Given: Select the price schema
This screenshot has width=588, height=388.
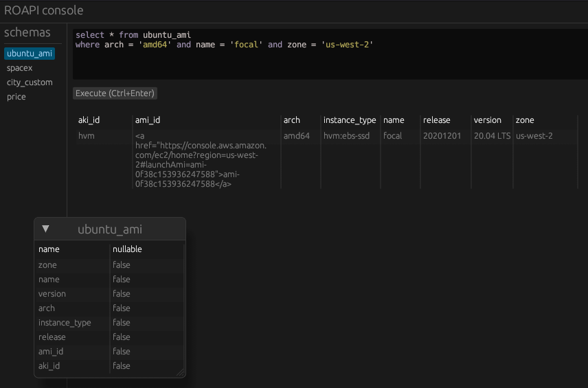Looking at the screenshot, I should pos(16,97).
